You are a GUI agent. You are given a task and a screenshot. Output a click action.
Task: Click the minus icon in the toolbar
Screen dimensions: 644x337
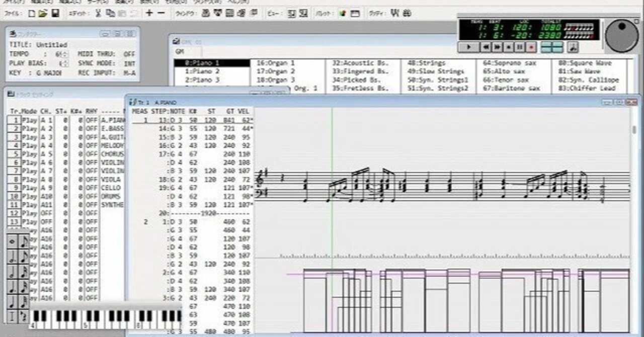[x=161, y=13]
